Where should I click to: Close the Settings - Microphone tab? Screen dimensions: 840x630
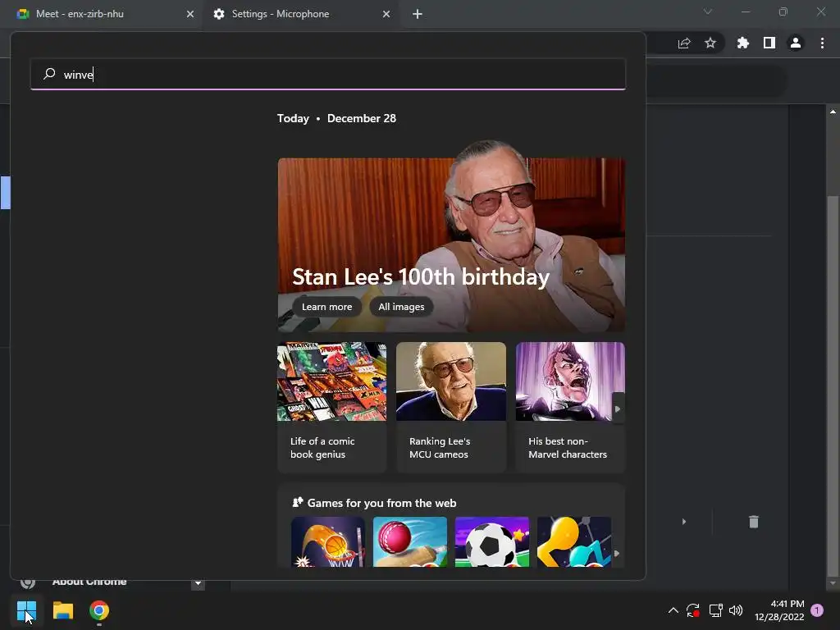(386, 14)
